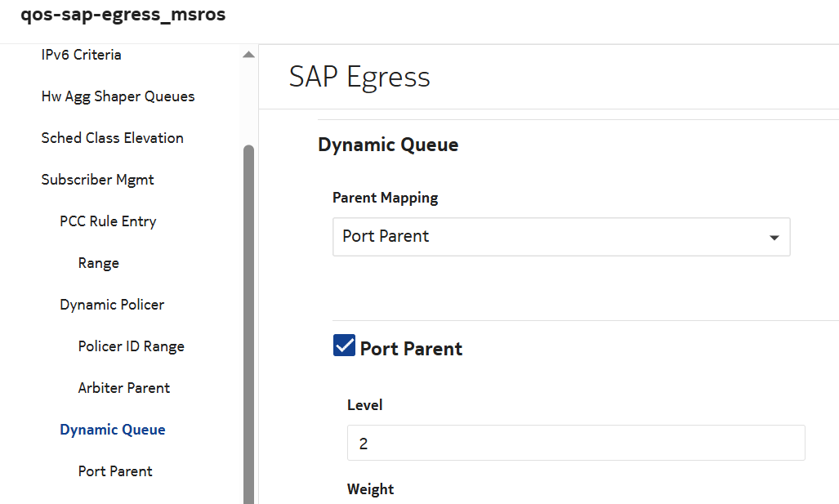Click the qos-sap-egress_msros title
Image resolution: width=839 pixels, height=504 pixels.
(123, 16)
